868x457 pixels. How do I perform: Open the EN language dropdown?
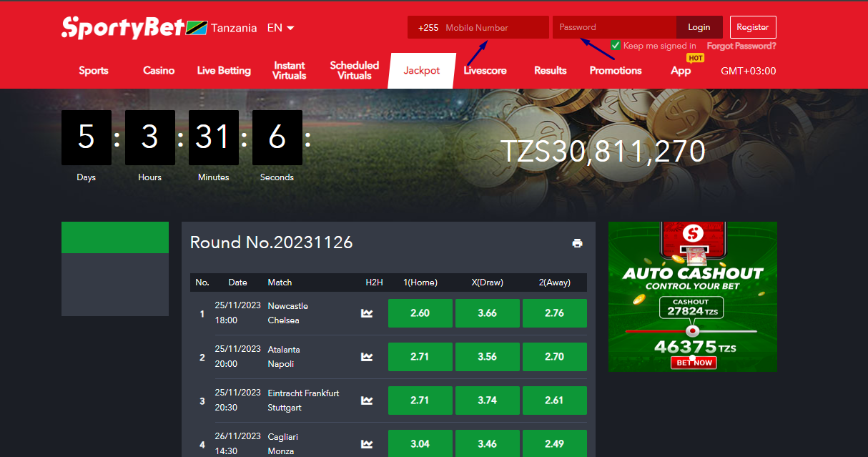pyautogui.click(x=280, y=28)
